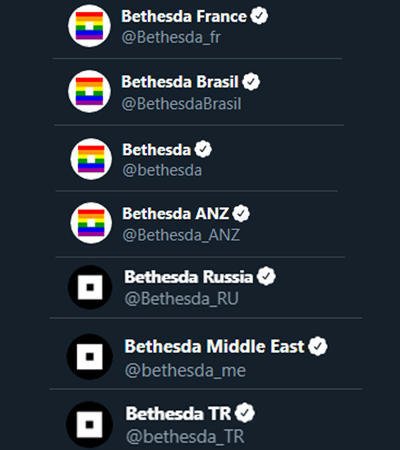
Task: Open the Bethesda ANZ display name
Action: click(x=176, y=214)
